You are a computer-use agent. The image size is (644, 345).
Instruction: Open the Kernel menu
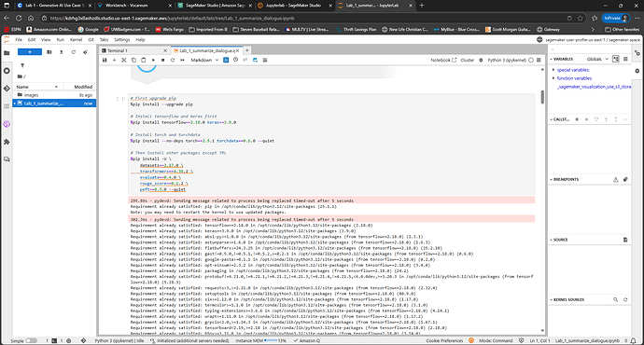(x=76, y=40)
